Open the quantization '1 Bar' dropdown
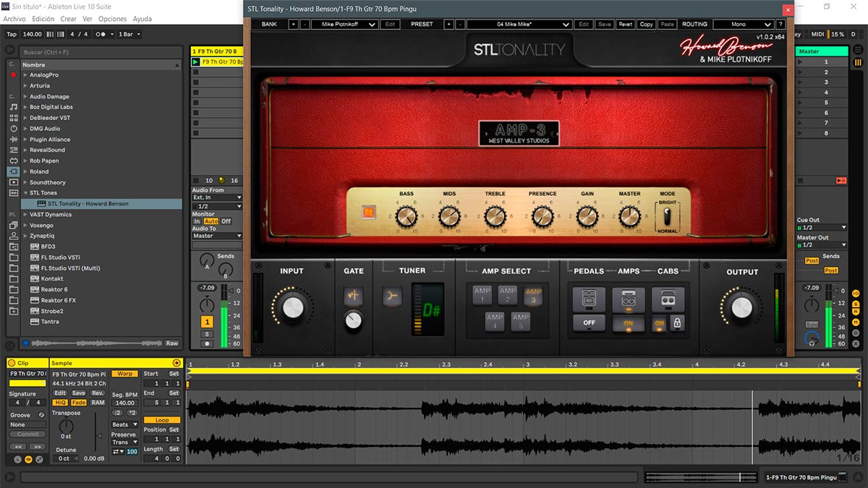This screenshot has width=868, height=488. pyautogui.click(x=129, y=34)
